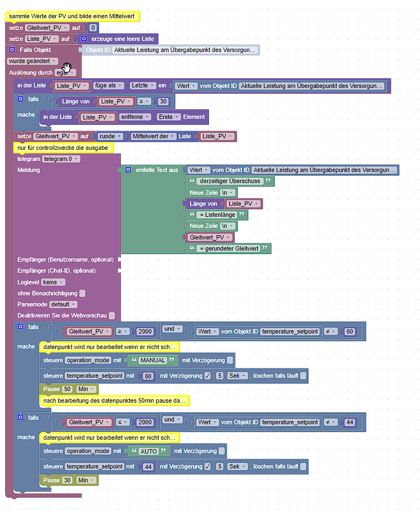Uncheck 'mit Verzögerung' on temperature_setpoint 44 block
Screen dimensions: 420x510
pyautogui.click(x=207, y=466)
